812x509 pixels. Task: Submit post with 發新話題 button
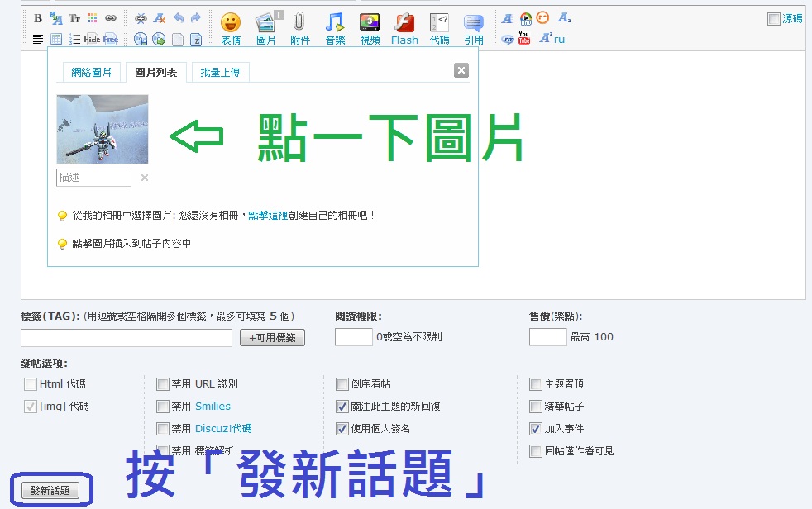(50, 490)
